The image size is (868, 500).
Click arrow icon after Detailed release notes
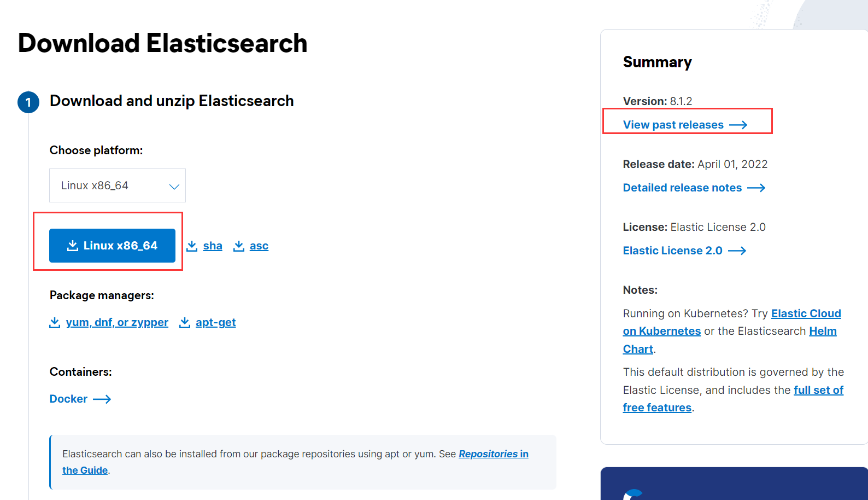pyautogui.click(x=756, y=188)
